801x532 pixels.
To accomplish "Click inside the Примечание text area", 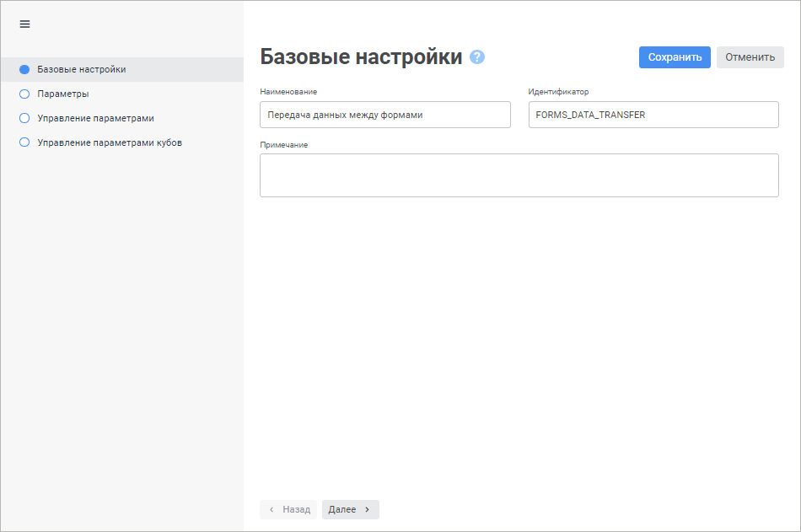I will click(519, 175).
